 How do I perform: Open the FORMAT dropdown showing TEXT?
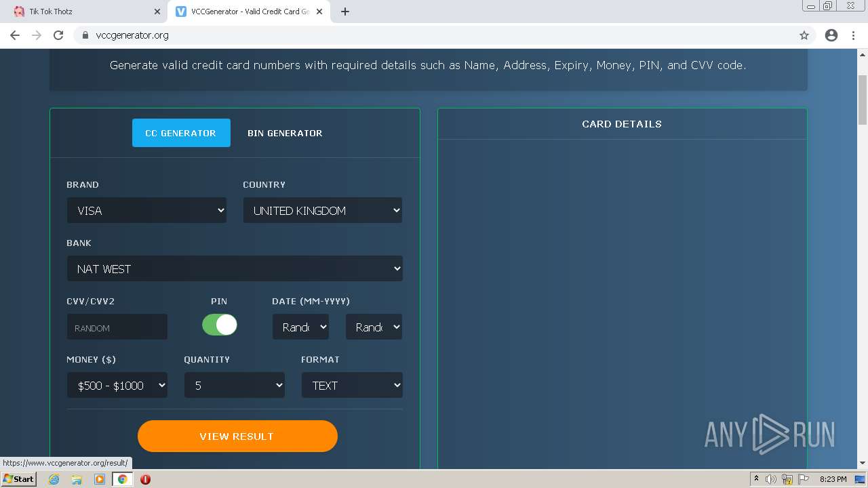[352, 386]
